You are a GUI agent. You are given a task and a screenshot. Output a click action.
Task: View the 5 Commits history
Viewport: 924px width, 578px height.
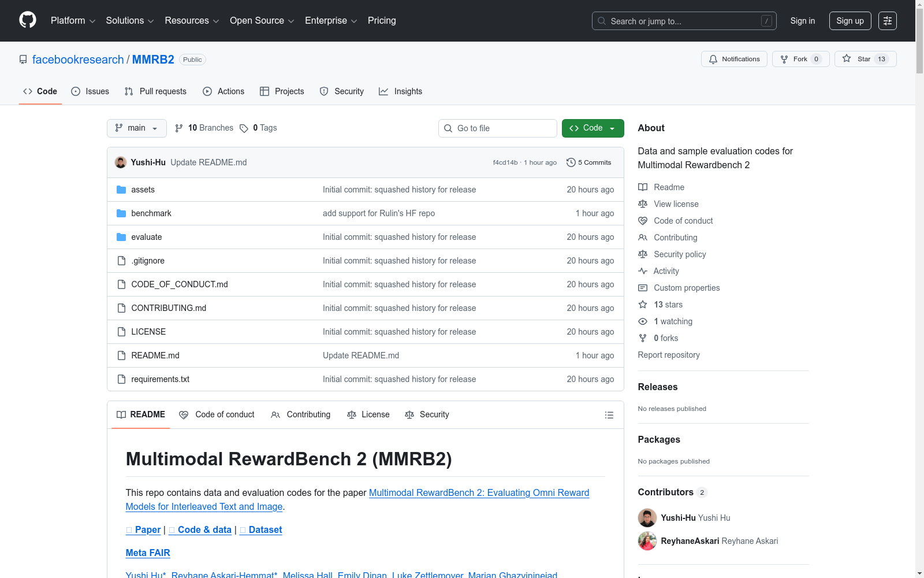pyautogui.click(x=589, y=162)
